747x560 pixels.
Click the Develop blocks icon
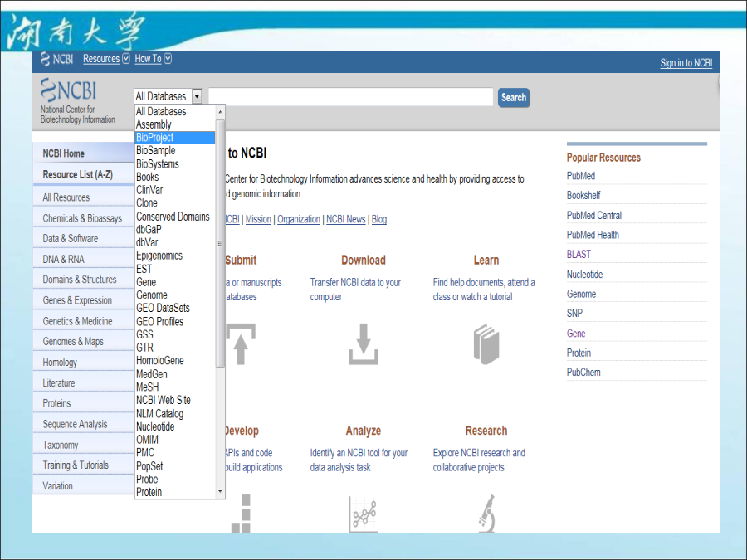point(241,514)
